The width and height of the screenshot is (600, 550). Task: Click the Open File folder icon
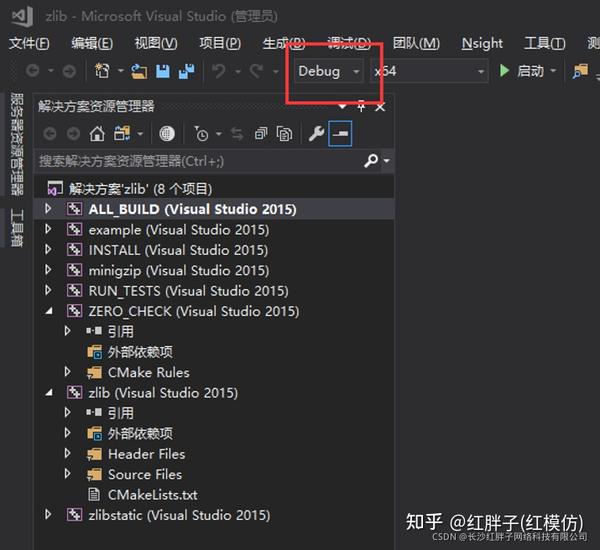pos(139,71)
